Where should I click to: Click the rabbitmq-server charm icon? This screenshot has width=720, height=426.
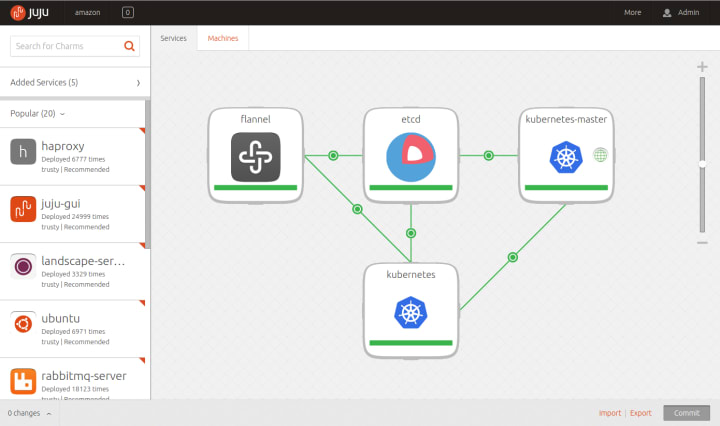tap(23, 381)
